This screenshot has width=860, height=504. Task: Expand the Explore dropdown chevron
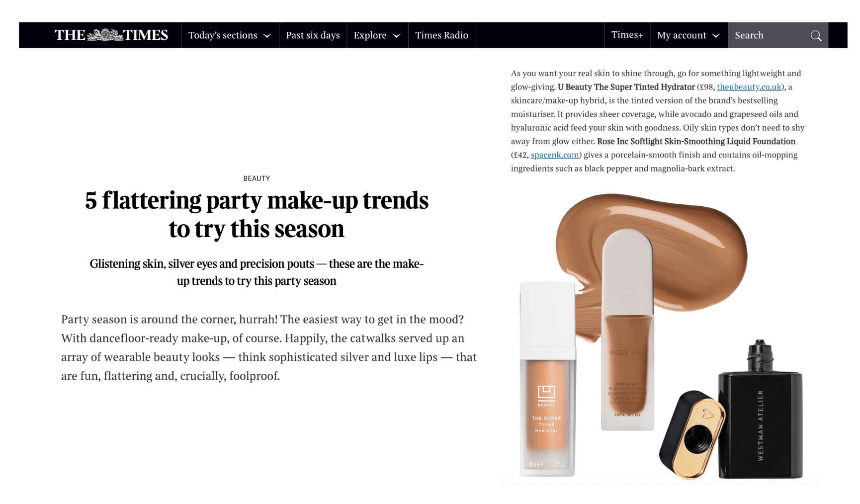(397, 36)
